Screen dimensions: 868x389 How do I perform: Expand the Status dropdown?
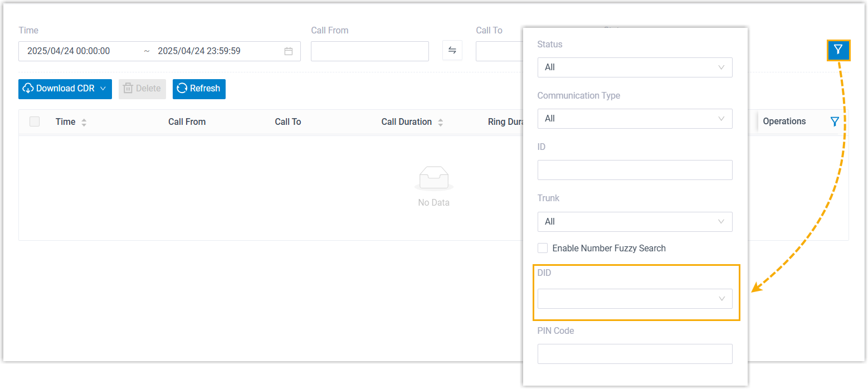[635, 67]
